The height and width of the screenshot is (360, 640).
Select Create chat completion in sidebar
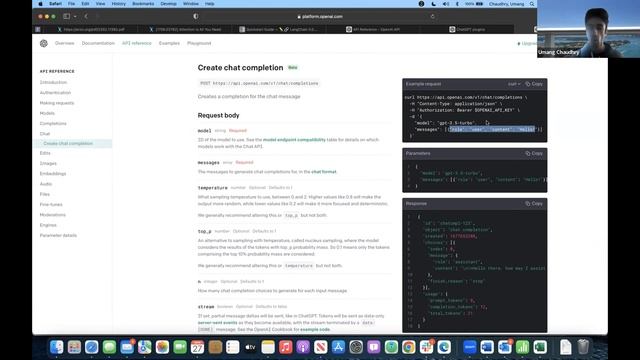click(x=68, y=144)
